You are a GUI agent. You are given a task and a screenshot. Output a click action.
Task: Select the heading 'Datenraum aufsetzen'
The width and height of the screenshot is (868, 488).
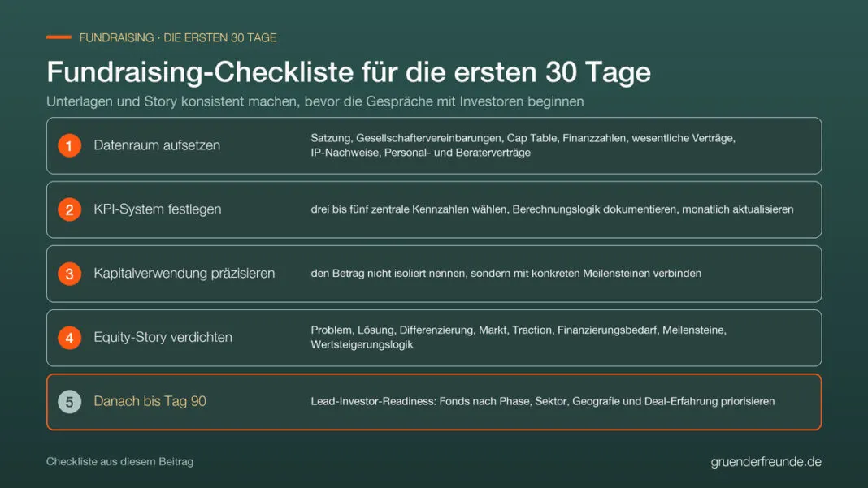[157, 145]
